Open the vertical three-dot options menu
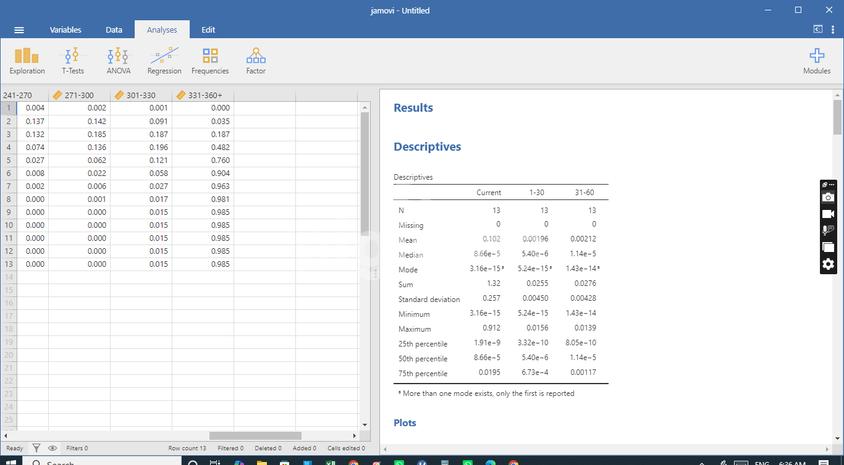The height and width of the screenshot is (465, 844). 833,30
